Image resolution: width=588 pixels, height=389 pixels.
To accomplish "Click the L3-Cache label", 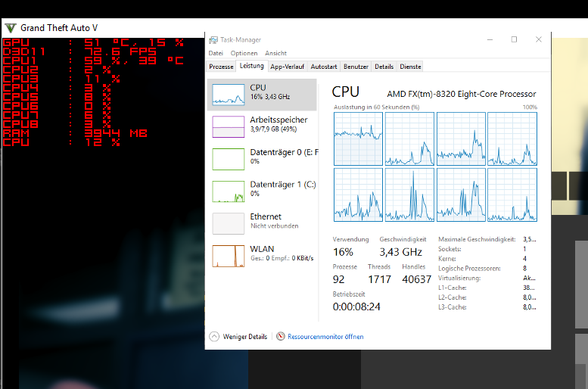I will click(x=453, y=307).
